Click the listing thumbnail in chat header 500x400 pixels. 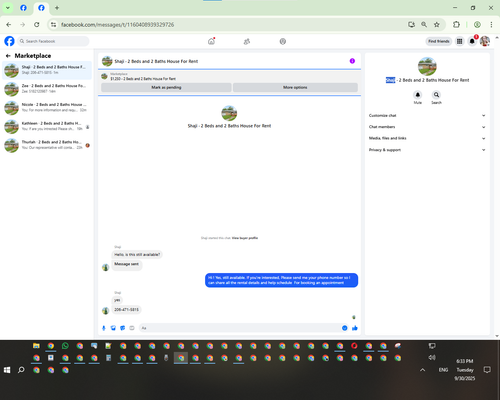point(107,61)
